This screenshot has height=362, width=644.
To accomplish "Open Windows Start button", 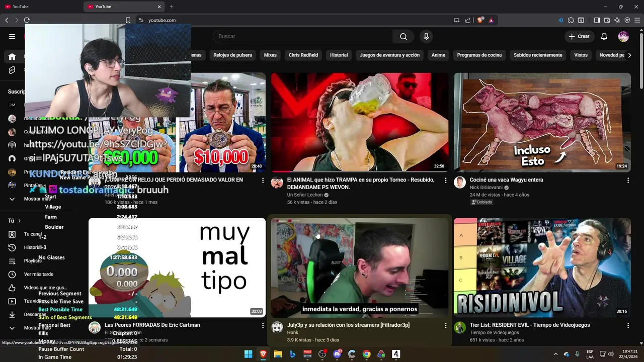I will click(248, 354).
